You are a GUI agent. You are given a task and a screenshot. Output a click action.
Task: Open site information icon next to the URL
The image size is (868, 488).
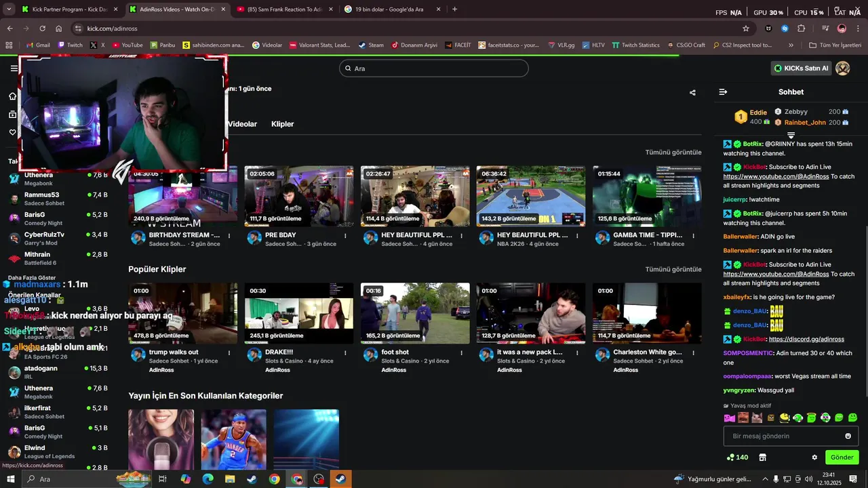point(78,28)
